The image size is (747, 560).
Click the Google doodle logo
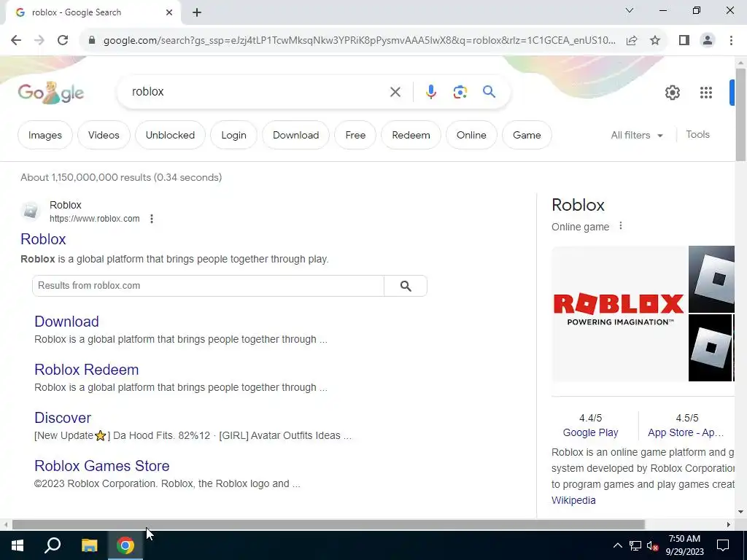coord(51,92)
